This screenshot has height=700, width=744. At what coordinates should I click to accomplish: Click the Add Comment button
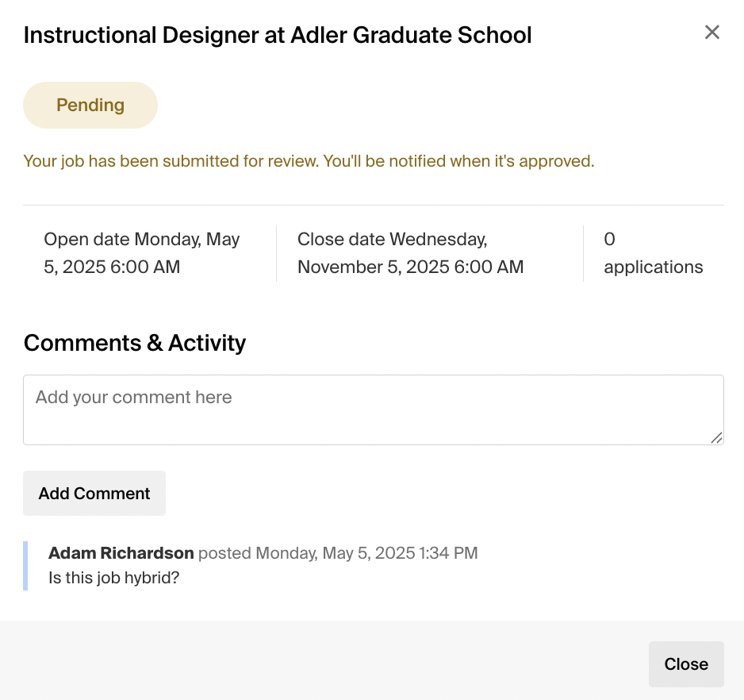[x=94, y=493]
